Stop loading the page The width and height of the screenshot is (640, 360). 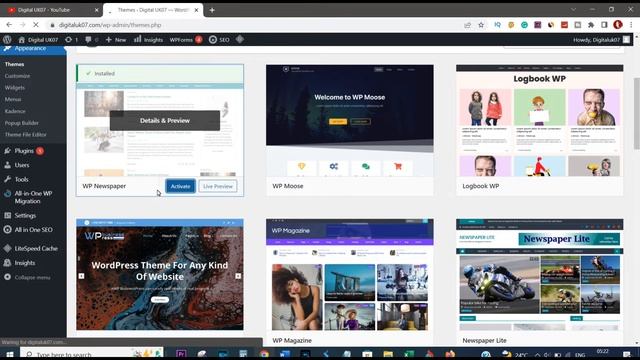click(36, 25)
